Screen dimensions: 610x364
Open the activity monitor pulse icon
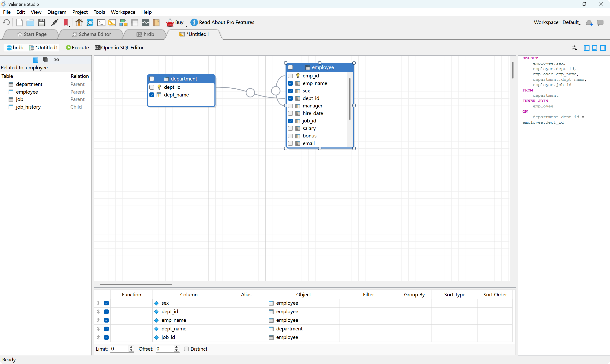(145, 22)
